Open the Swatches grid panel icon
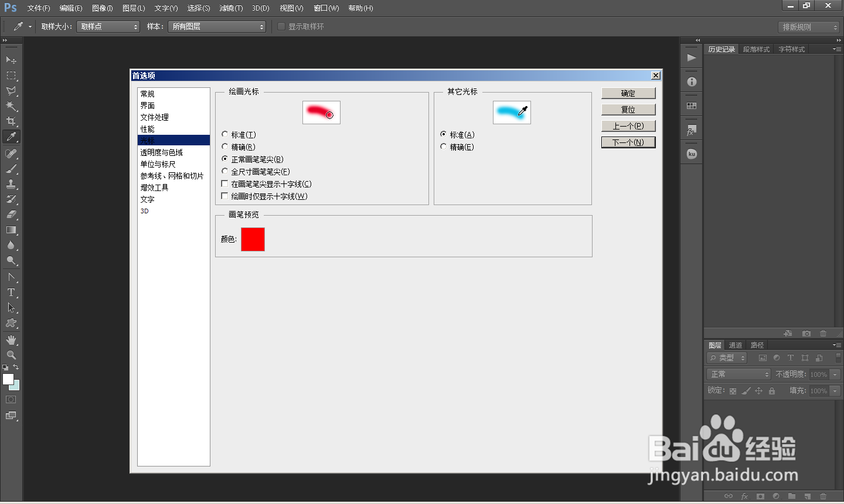 point(692,105)
